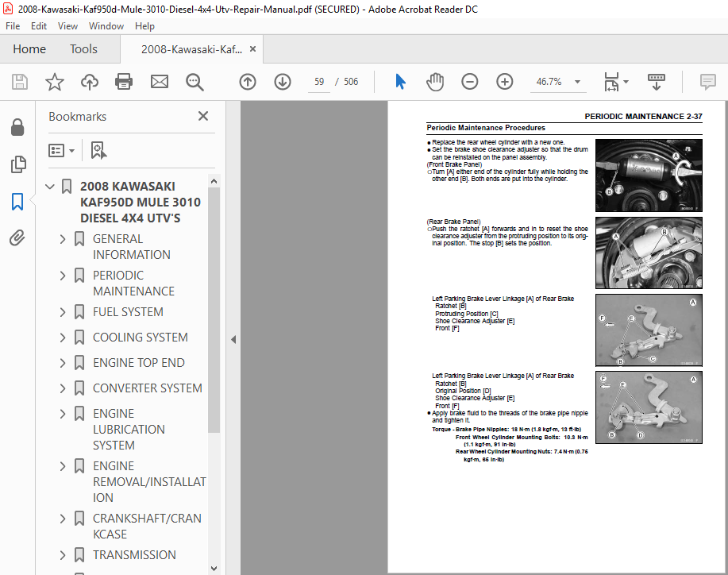This screenshot has width=728, height=575.
Task: Open the File menu
Action: click(x=13, y=26)
